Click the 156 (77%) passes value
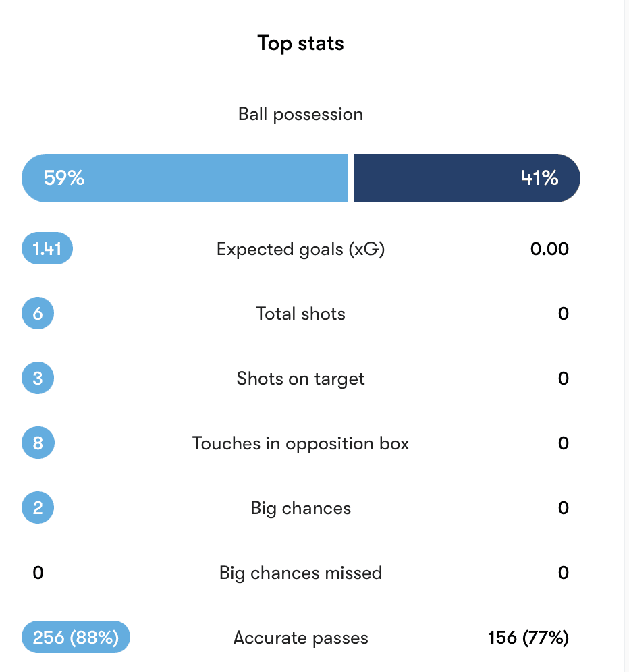629x672 pixels. coord(528,638)
